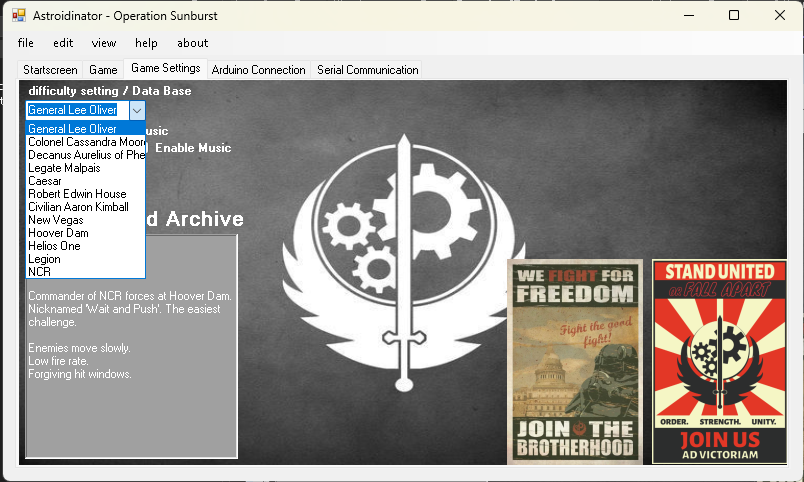Minimize the Astroidinator window
804x482 pixels.
(689, 15)
